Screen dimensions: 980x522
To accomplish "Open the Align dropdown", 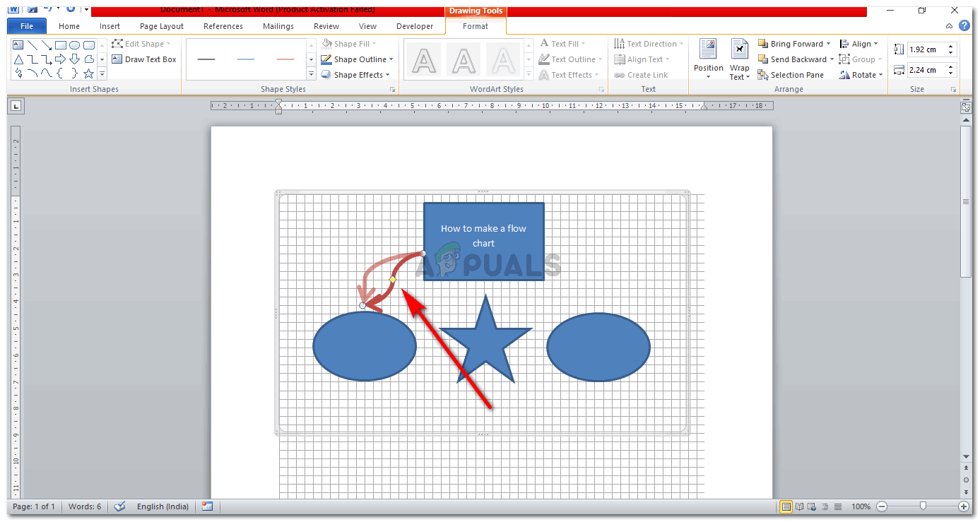I will click(x=858, y=44).
